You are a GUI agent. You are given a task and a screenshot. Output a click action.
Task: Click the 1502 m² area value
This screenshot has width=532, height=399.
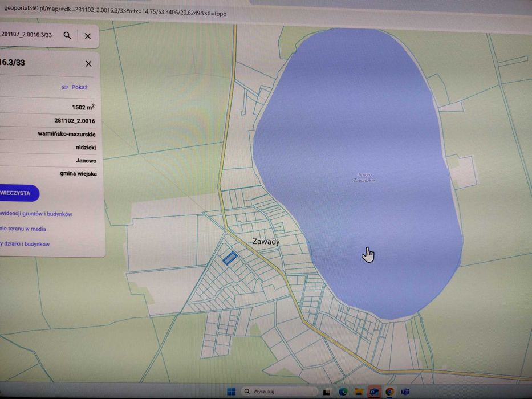click(x=83, y=107)
